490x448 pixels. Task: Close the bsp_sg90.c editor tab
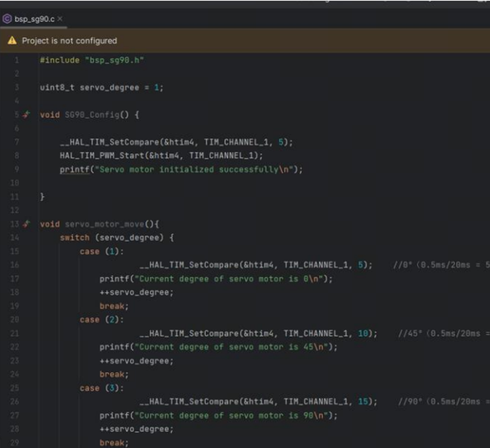tap(60, 19)
